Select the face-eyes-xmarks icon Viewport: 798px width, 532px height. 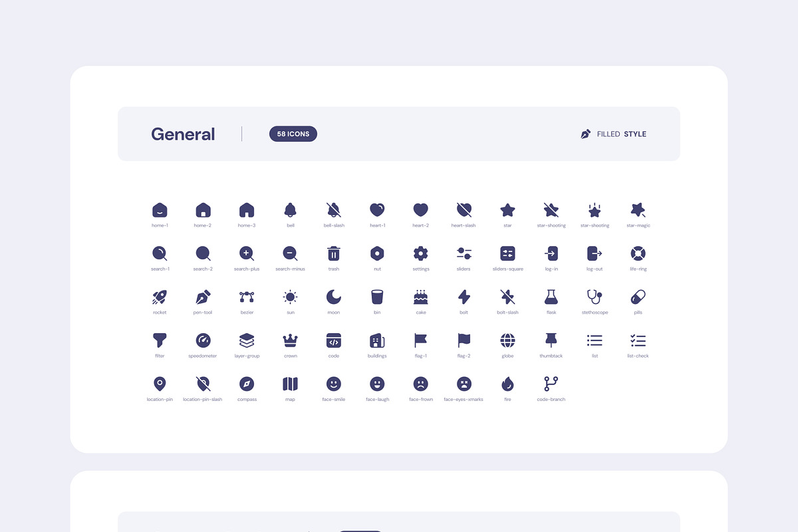click(x=464, y=384)
